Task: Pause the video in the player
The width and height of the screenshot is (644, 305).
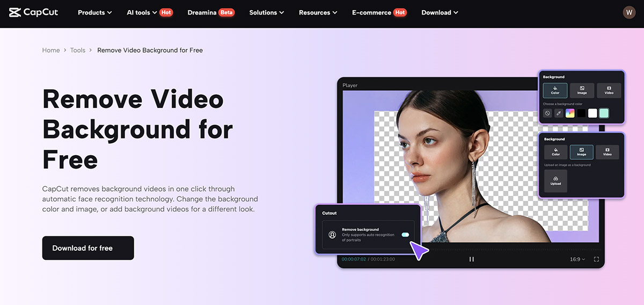Action: (x=472, y=259)
